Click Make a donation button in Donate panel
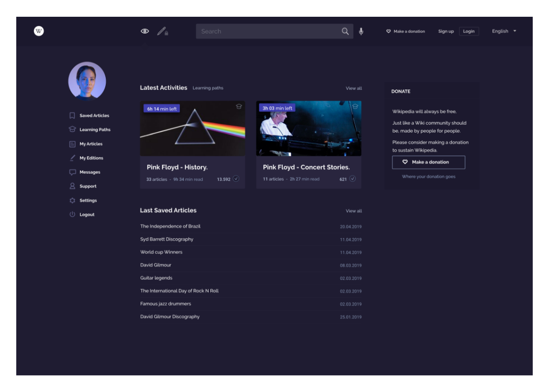This screenshot has width=549, height=392. tap(429, 162)
